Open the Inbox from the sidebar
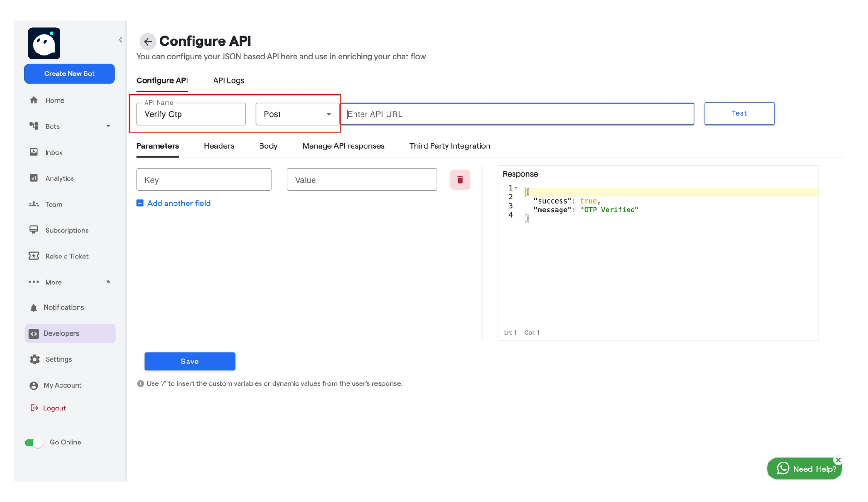This screenshot has width=868, height=502. 54,152
